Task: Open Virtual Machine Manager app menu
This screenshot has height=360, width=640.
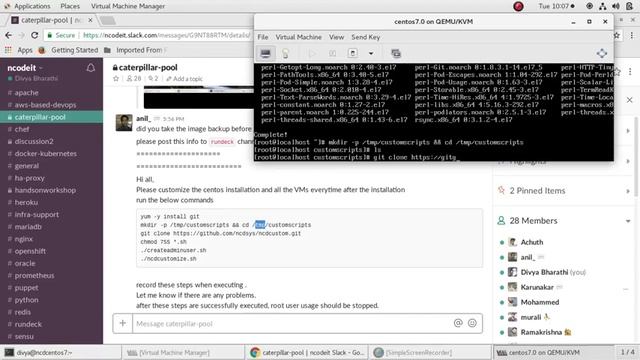Action: 128,6
